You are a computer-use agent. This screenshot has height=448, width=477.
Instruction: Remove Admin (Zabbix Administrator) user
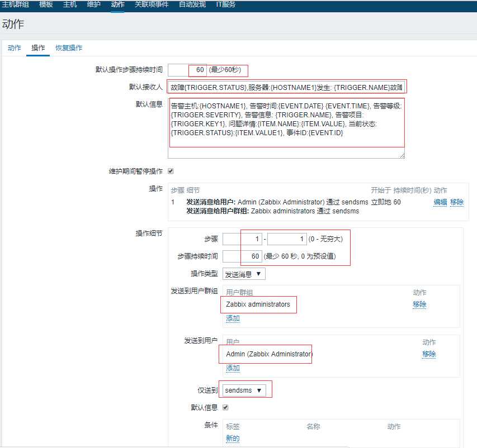click(429, 354)
